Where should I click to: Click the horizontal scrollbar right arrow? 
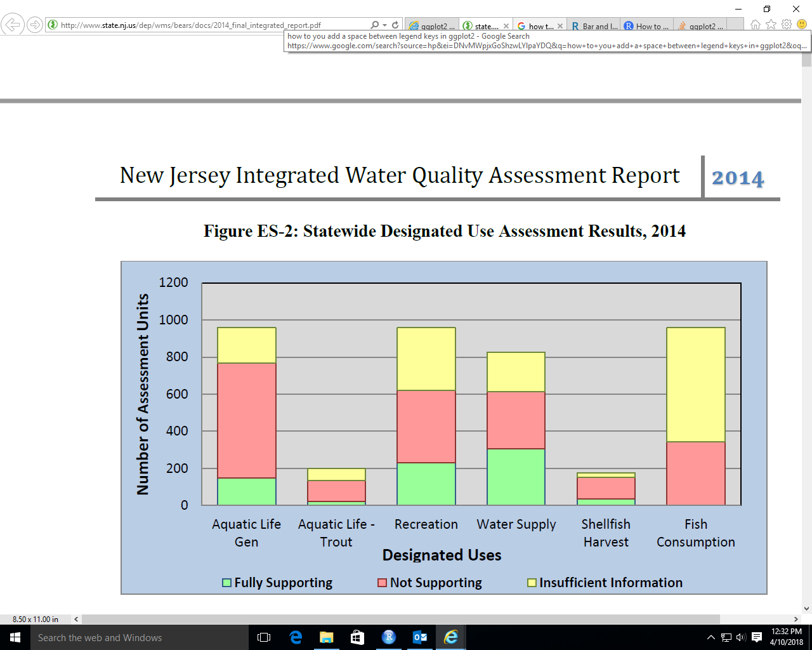796,619
